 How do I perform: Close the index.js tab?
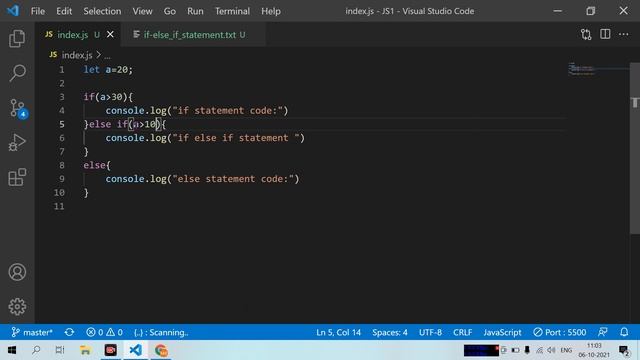click(x=110, y=35)
